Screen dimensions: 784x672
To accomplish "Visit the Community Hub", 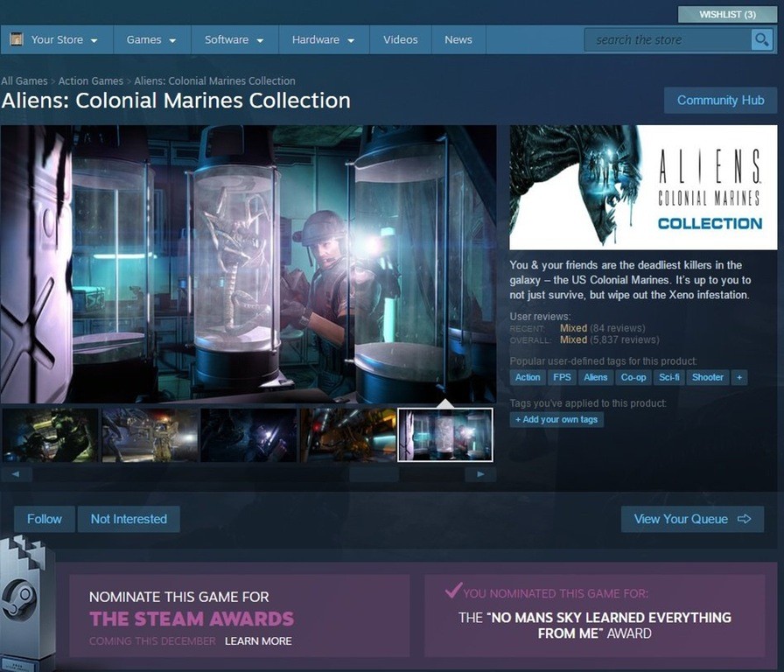I will pos(720,101).
